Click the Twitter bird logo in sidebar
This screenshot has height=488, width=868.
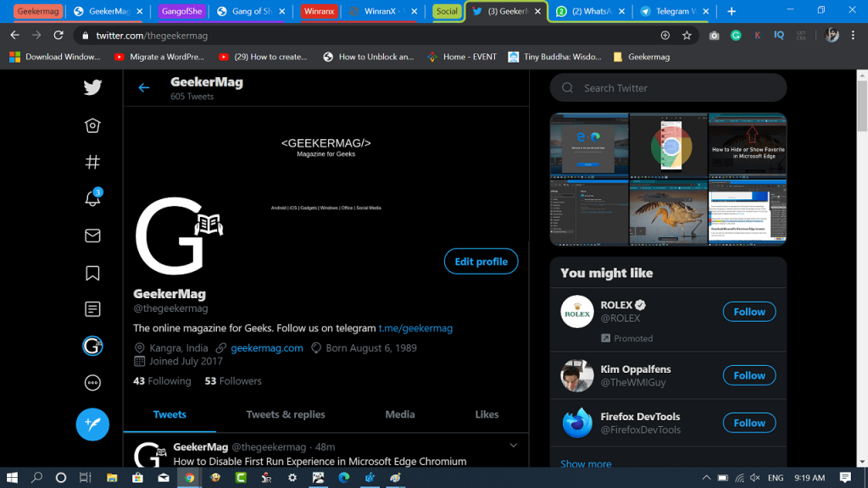(92, 87)
